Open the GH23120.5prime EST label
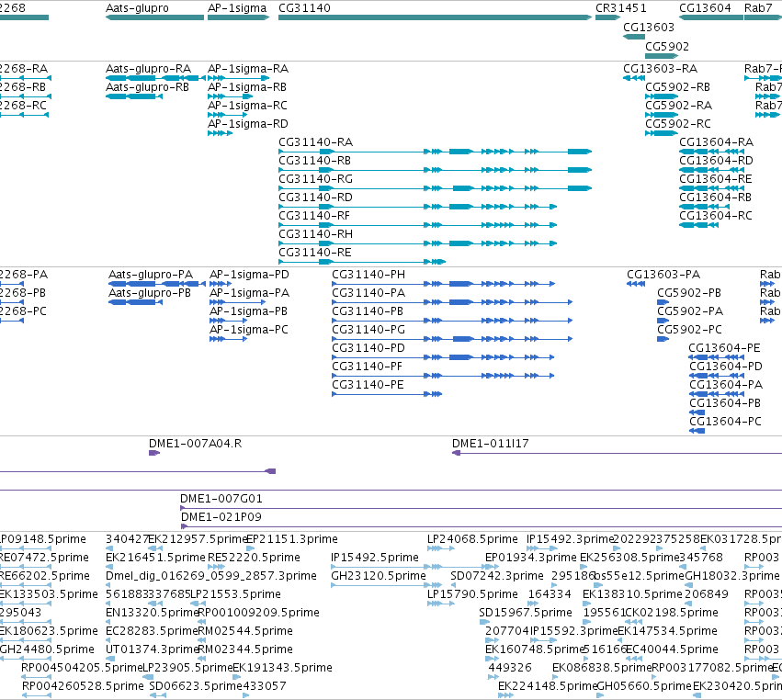 point(379,576)
